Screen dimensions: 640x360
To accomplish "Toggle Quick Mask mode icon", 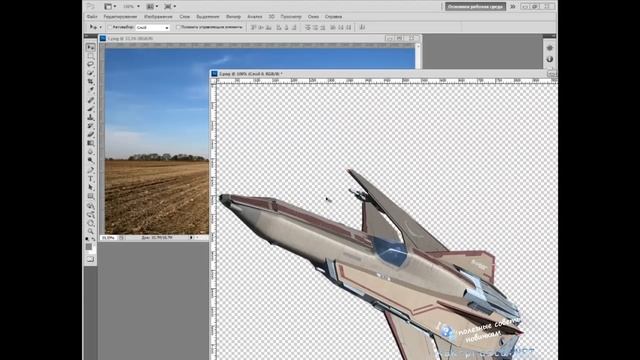I will pyautogui.click(x=90, y=259).
